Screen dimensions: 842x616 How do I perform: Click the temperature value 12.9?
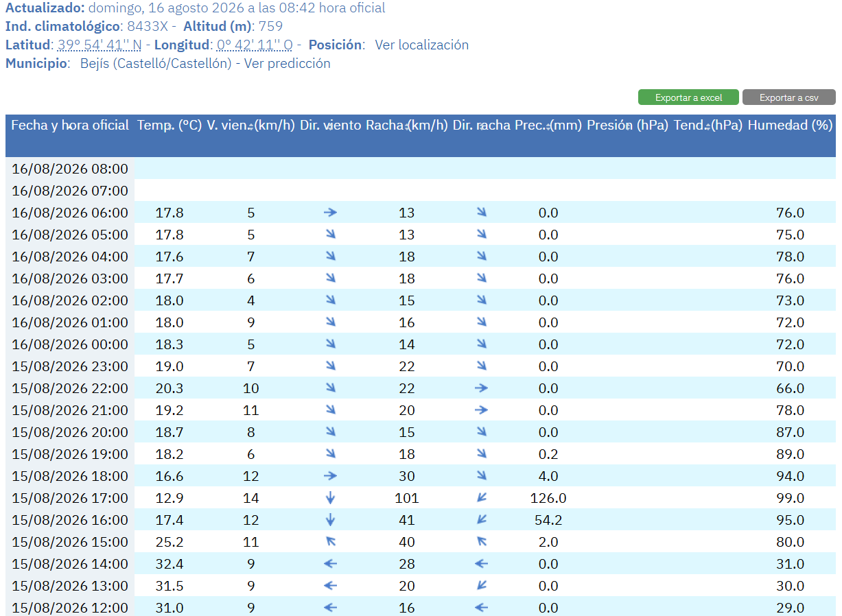point(169,498)
